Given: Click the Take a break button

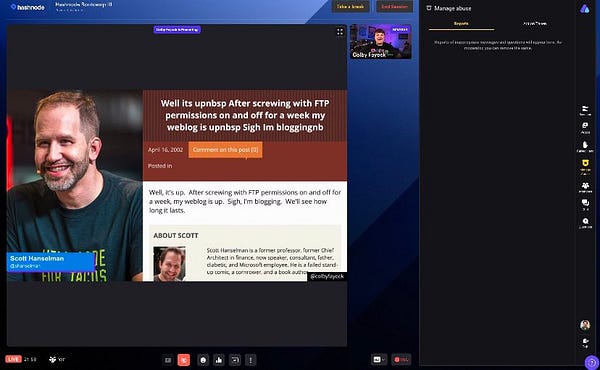Looking at the screenshot, I should [x=350, y=7].
